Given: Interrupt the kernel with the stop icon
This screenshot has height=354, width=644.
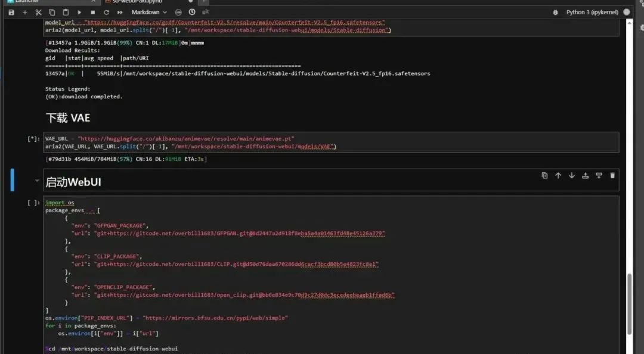Looking at the screenshot, I should tap(93, 13).
